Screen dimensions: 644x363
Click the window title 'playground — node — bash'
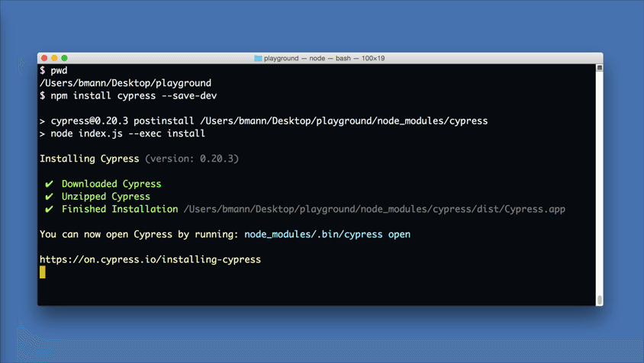coord(308,58)
